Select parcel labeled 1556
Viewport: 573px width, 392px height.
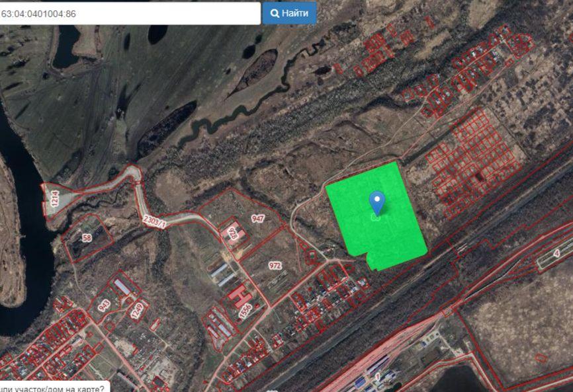[245, 311]
